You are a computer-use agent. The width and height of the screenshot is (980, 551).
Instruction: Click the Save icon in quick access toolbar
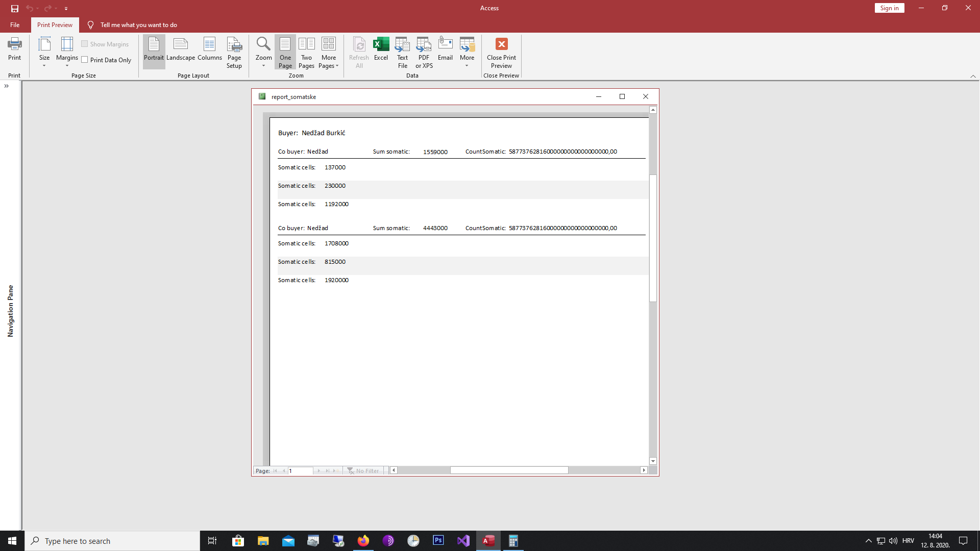pos(14,8)
